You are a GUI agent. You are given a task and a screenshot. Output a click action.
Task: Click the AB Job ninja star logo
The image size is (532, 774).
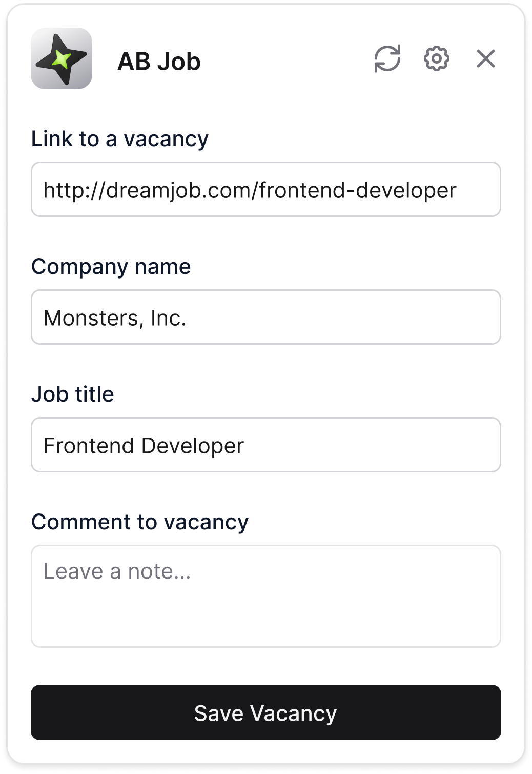point(62,58)
